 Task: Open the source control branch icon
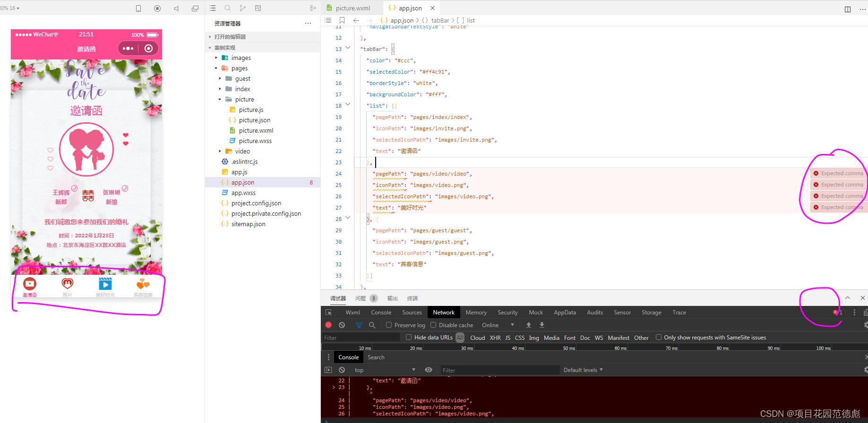tap(243, 8)
